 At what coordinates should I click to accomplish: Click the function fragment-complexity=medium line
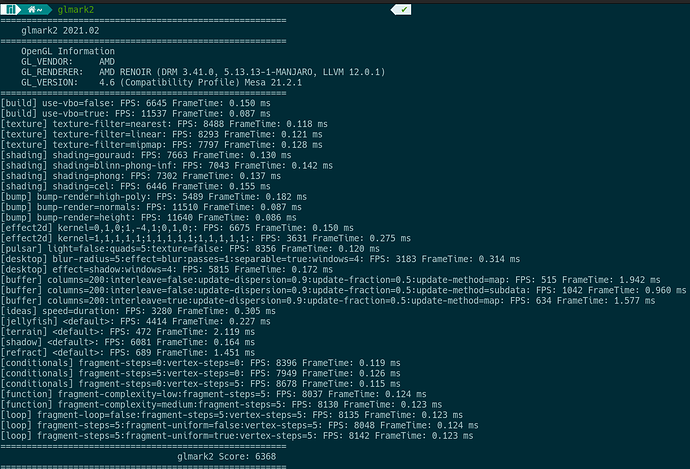click(221, 404)
